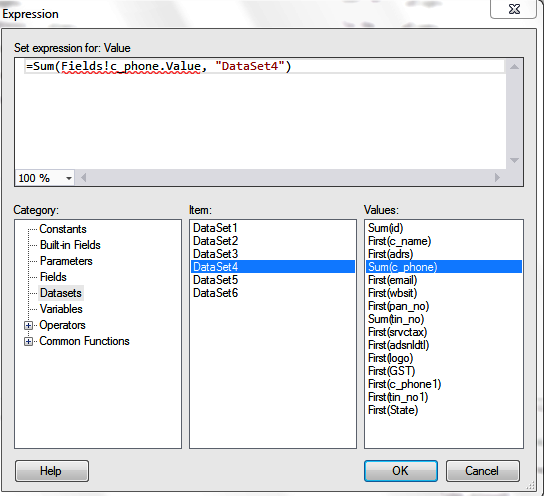The width and height of the screenshot is (544, 496).
Task: Select First(pan_no) value
Action: [x=444, y=306]
